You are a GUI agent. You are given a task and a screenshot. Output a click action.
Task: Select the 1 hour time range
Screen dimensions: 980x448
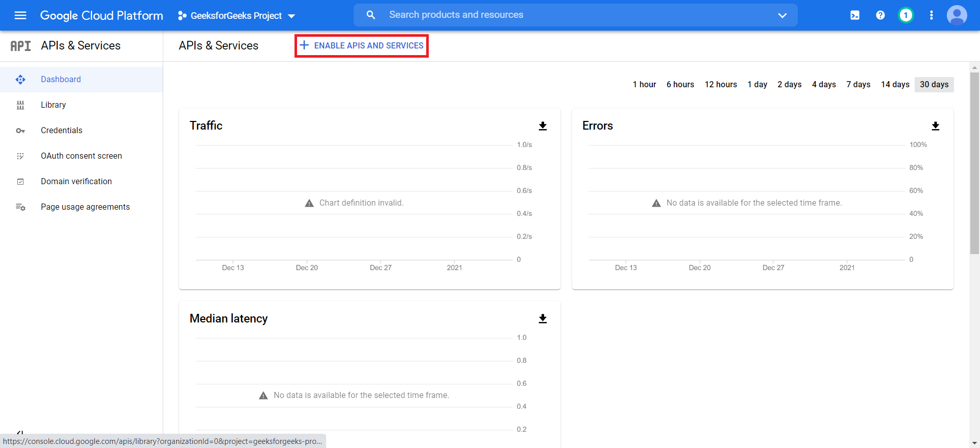[644, 85]
